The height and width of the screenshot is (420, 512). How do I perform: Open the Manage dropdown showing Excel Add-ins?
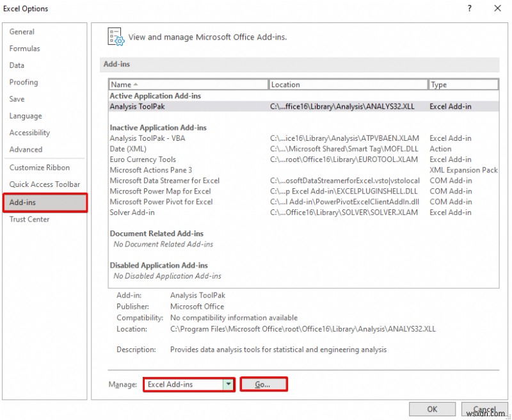(228, 384)
